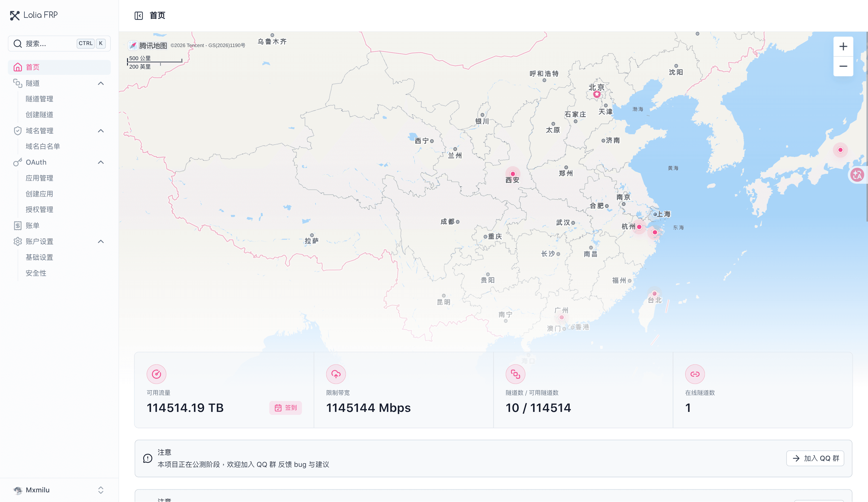The width and height of the screenshot is (868, 502).
Task: Click the key icon beside OAuth
Action: coord(18,162)
